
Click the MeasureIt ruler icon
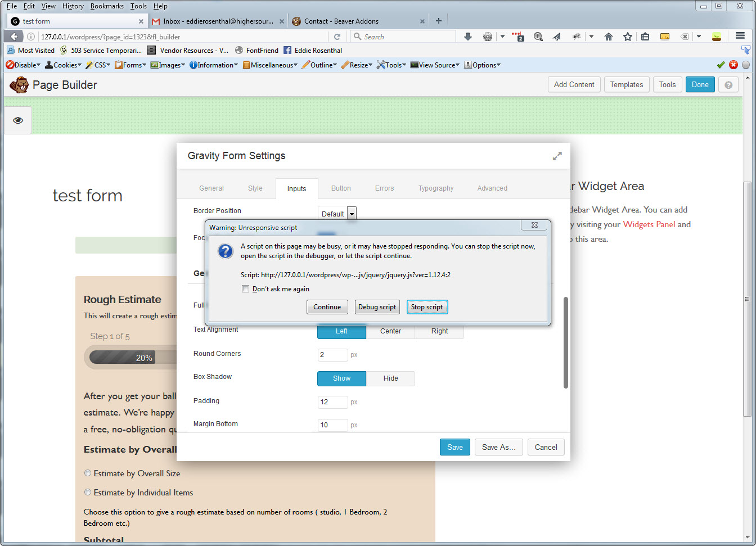665,37
